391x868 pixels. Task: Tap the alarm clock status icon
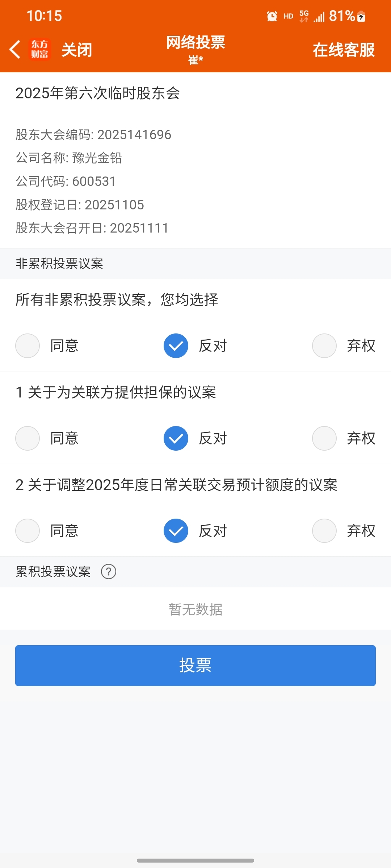click(272, 16)
